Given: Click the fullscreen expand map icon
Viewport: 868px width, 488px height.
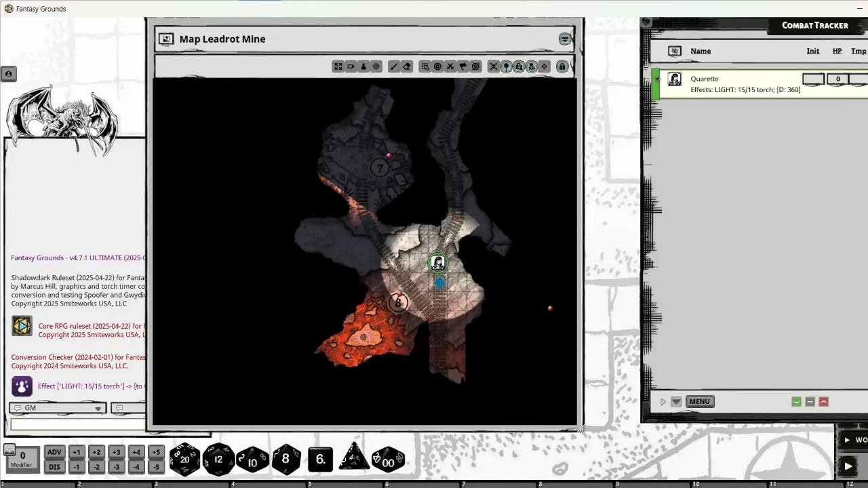Looking at the screenshot, I should 338,66.
